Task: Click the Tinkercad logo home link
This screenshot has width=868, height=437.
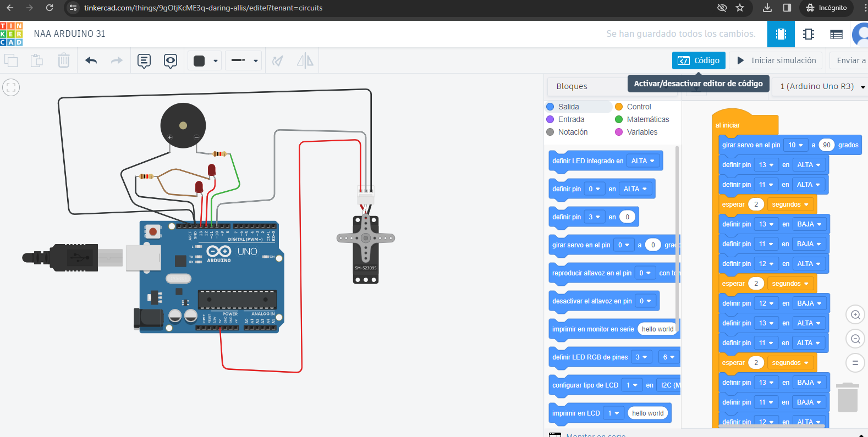Action: point(12,34)
